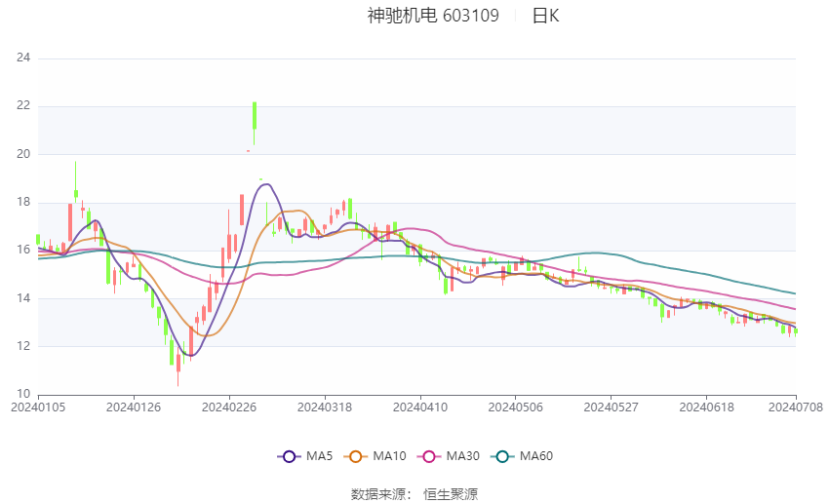
Task: Click y-axis value 14
Action: point(23,298)
